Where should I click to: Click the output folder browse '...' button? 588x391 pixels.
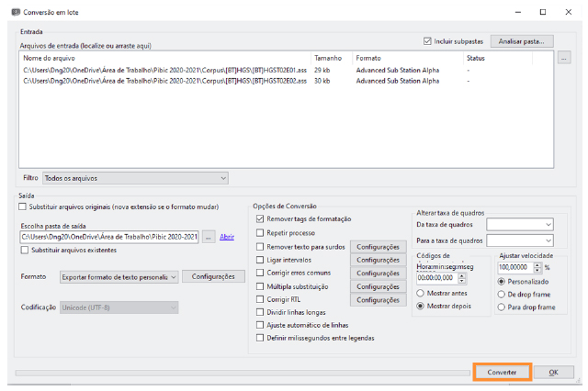pyautogui.click(x=209, y=237)
